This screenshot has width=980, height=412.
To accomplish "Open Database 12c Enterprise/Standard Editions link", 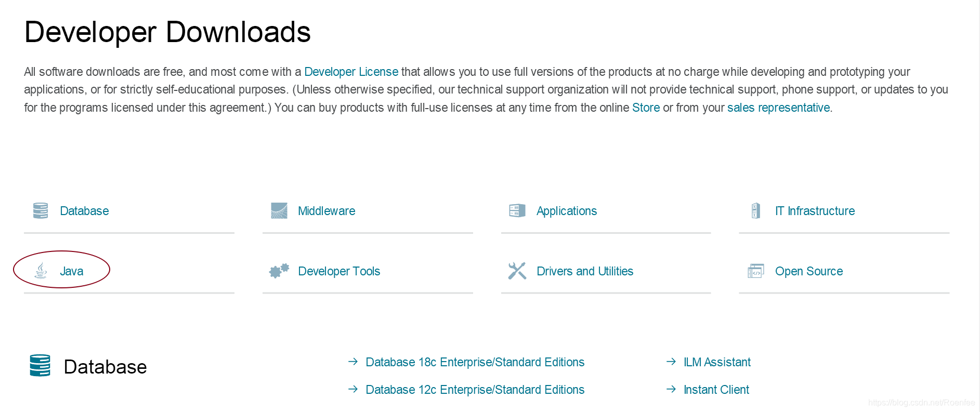I will click(475, 390).
